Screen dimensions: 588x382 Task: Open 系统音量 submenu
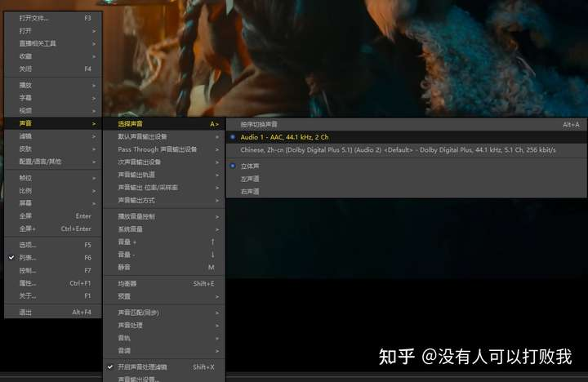(164, 229)
